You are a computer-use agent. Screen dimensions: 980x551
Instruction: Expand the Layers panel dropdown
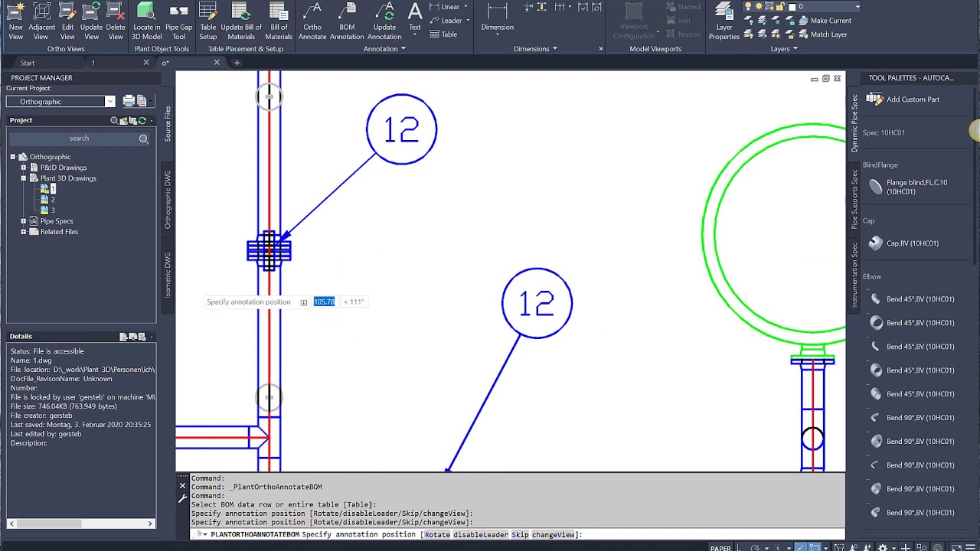(x=784, y=49)
